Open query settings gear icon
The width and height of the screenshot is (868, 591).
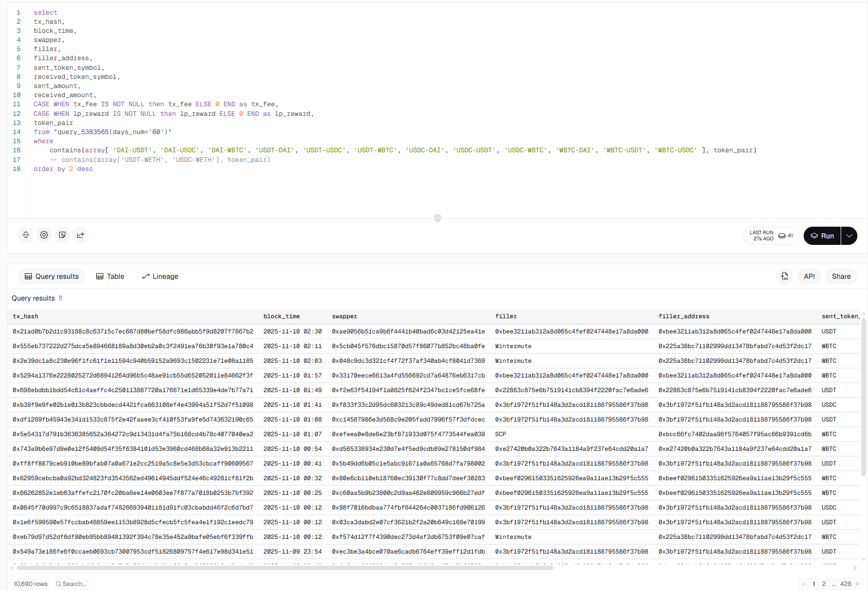pyautogui.click(x=44, y=235)
